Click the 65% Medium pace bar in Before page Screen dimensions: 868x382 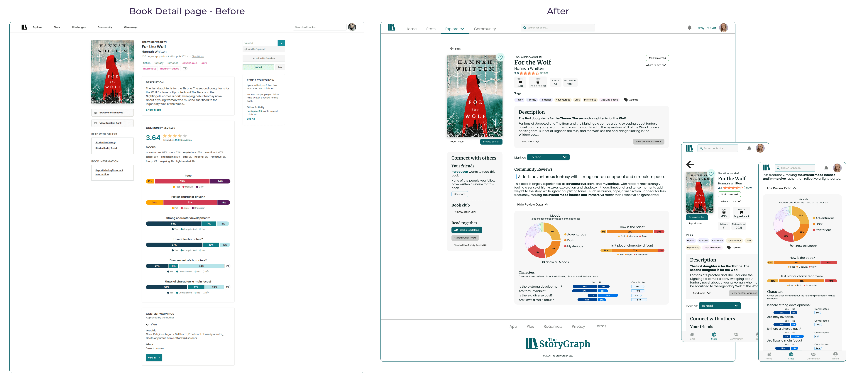[182, 181]
